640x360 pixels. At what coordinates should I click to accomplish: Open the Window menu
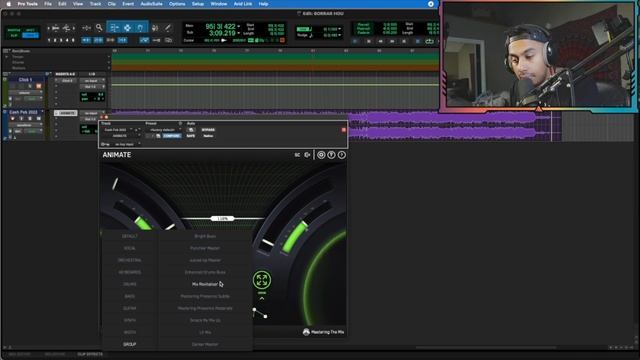pos(219,4)
